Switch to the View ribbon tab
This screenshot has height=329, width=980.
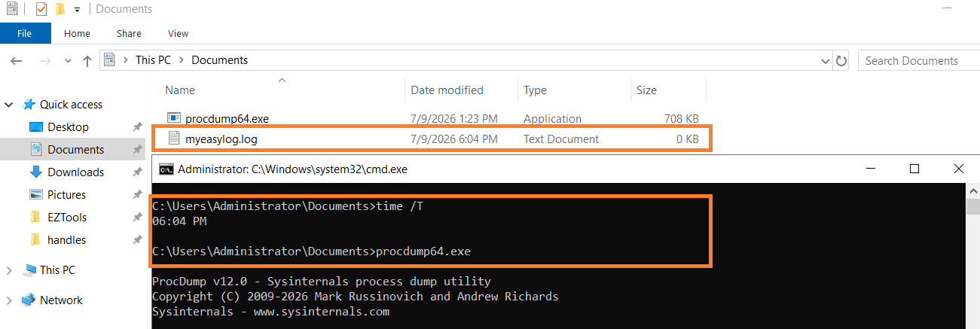click(178, 33)
